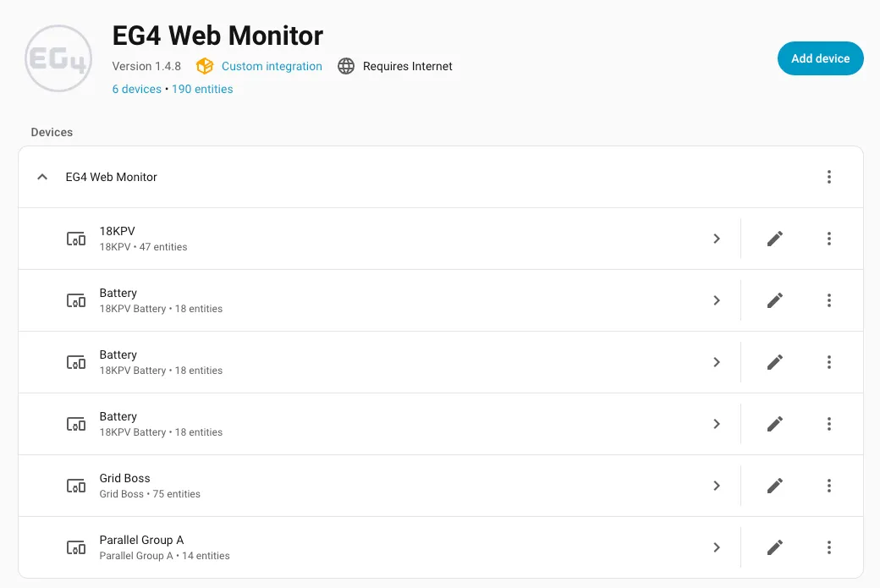The image size is (880, 588).
Task: Open three-dot menu of the last Battery row
Action: [829, 424]
